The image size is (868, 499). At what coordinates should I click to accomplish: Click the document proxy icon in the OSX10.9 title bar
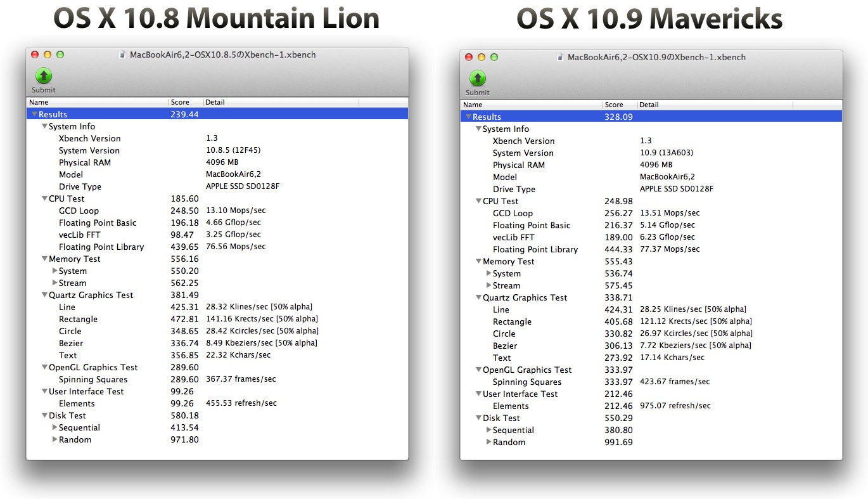[560, 57]
